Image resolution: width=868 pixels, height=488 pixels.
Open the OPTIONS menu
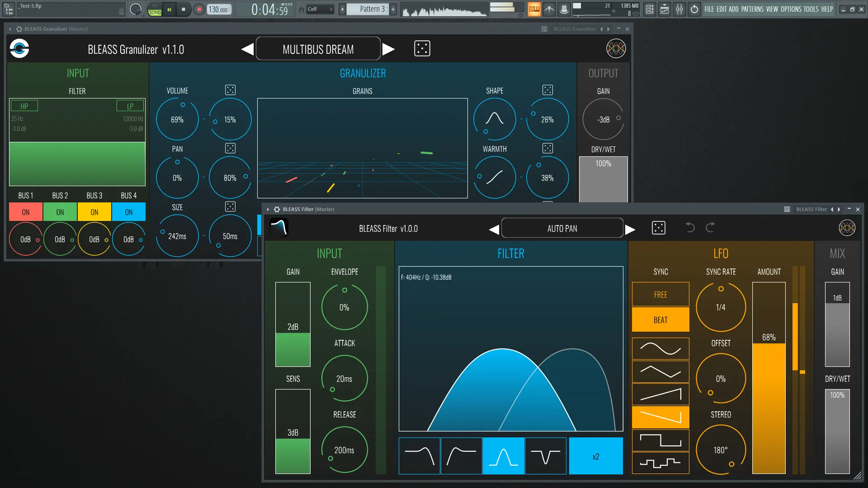(791, 9)
